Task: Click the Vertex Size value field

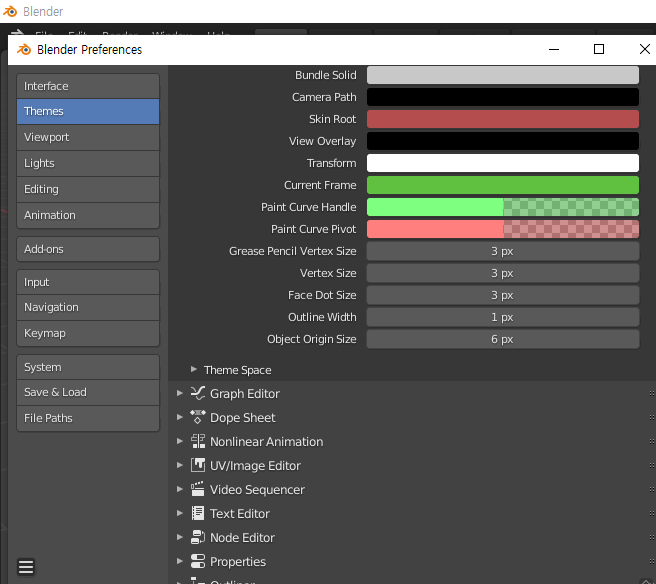Action: coord(503,273)
